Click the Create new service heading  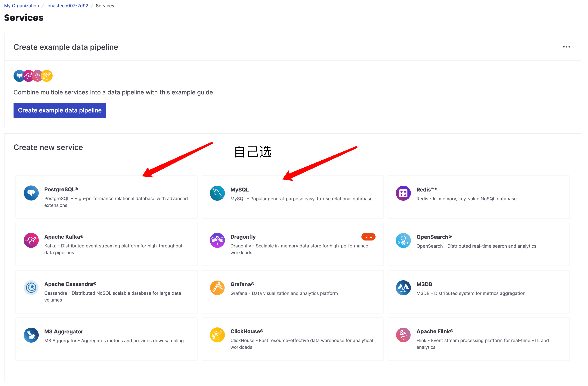(48, 147)
